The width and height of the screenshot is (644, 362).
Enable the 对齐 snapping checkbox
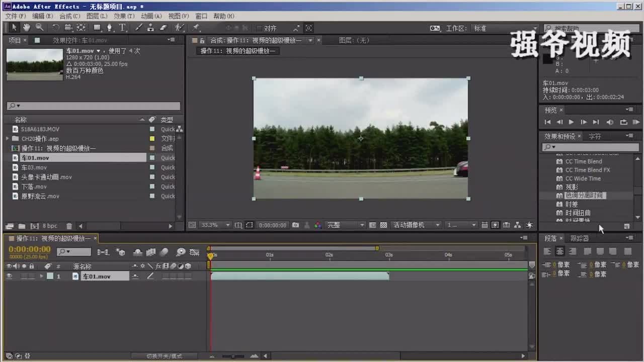click(x=259, y=28)
